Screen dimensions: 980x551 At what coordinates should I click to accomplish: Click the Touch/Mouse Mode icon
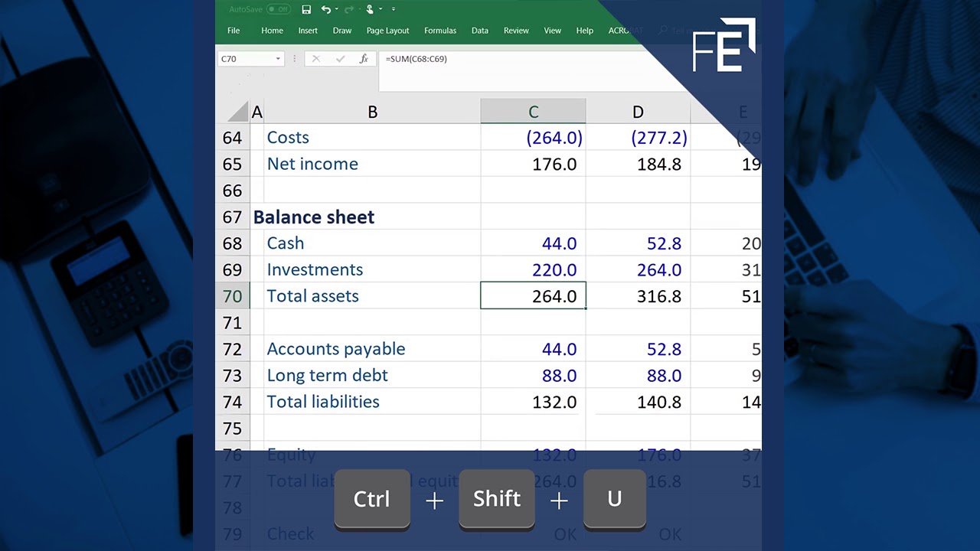tap(370, 9)
